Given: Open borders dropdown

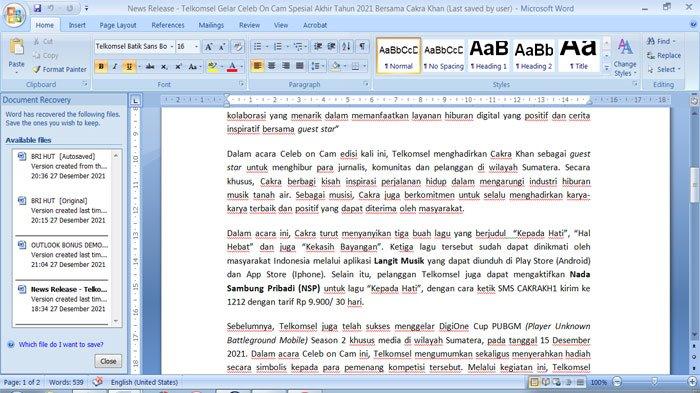Looking at the screenshot, I should tap(364, 67).
